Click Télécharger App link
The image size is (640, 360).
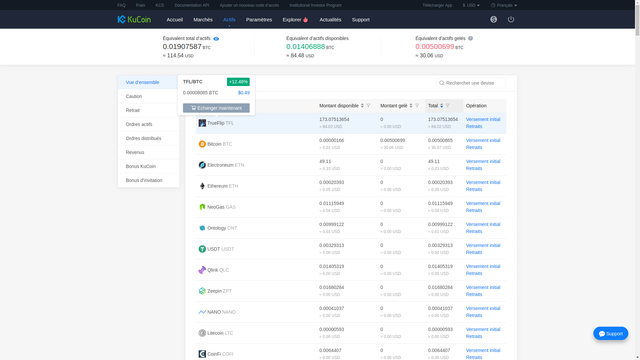(437, 5)
